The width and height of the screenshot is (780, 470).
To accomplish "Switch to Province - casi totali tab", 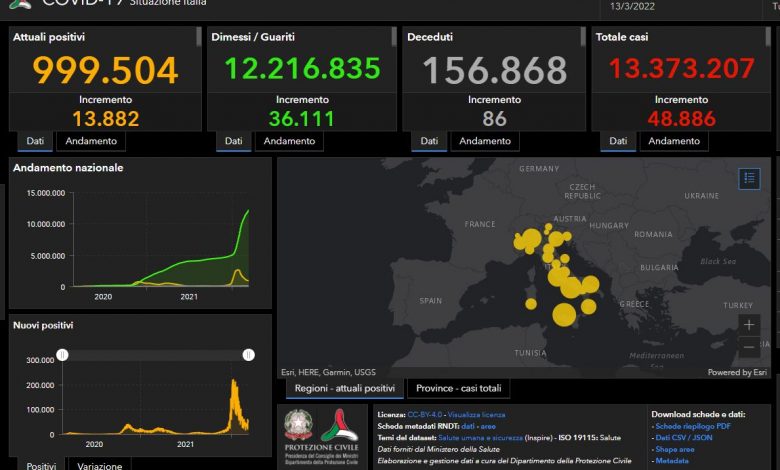I will point(459,388).
